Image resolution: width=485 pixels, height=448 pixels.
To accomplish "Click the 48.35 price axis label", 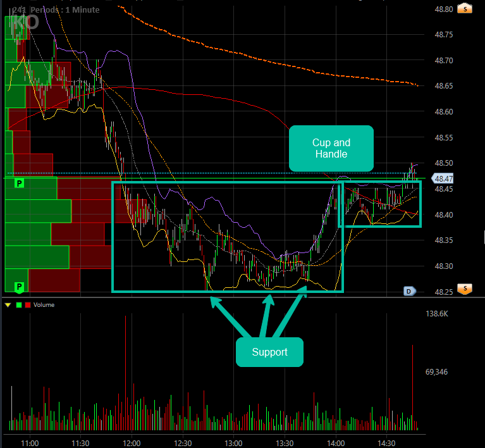I will click(443, 240).
